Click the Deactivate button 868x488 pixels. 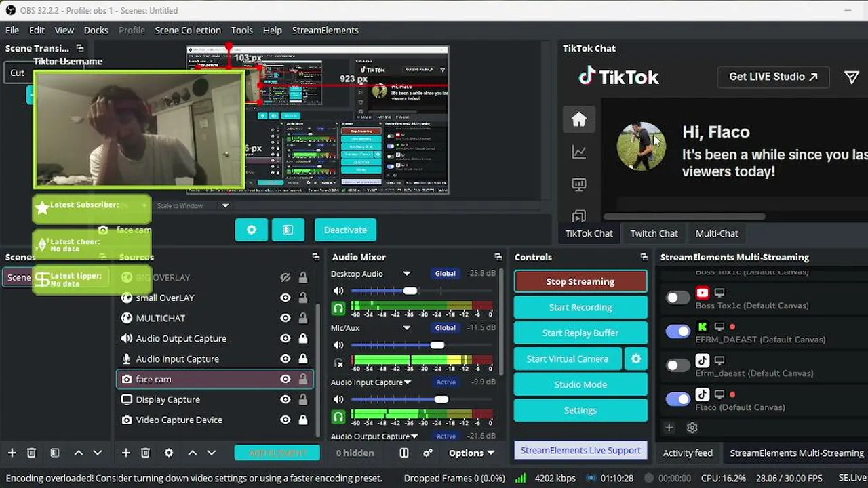point(345,230)
